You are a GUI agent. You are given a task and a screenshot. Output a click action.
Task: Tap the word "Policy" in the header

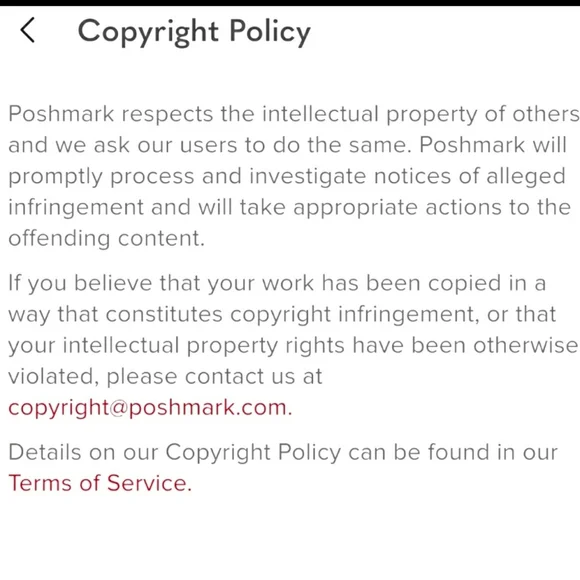[270, 32]
